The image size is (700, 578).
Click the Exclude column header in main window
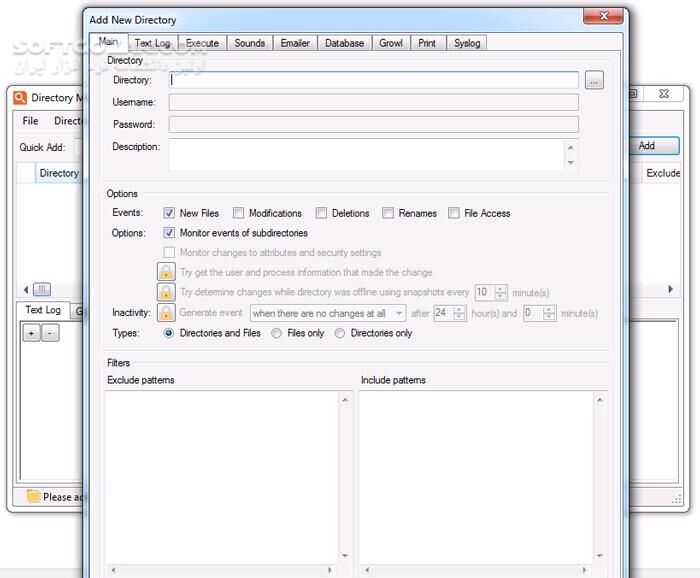pos(663,173)
